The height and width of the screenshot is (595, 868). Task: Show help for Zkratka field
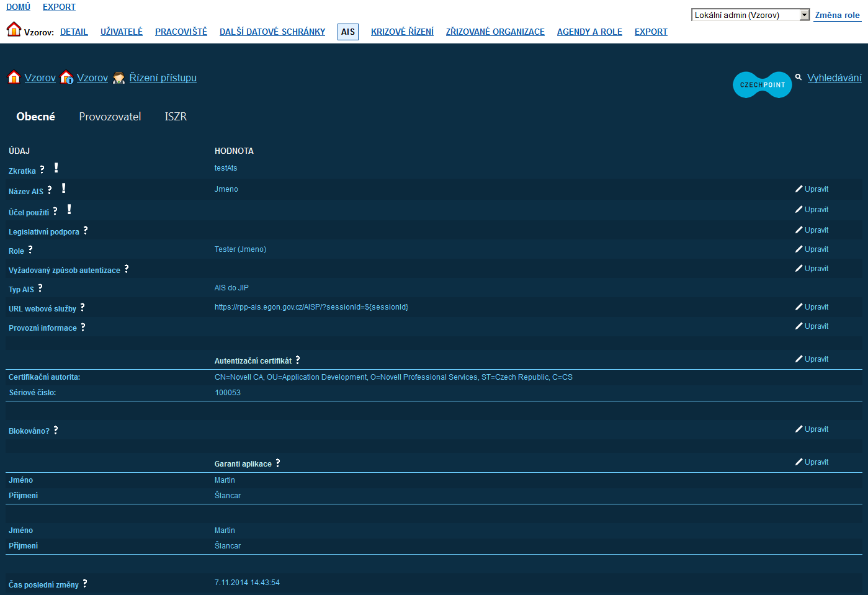(42, 169)
